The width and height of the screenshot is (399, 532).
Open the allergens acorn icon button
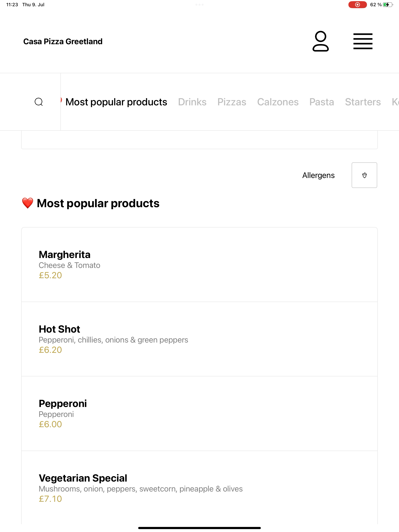pyautogui.click(x=364, y=175)
